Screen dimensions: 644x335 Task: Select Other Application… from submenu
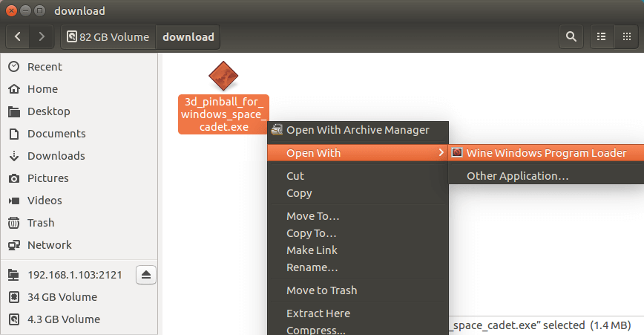517,176
